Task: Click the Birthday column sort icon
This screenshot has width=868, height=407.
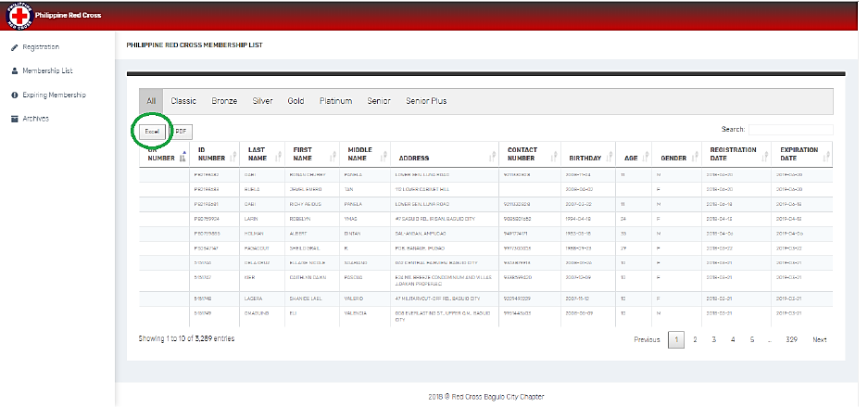Action: pyautogui.click(x=610, y=158)
